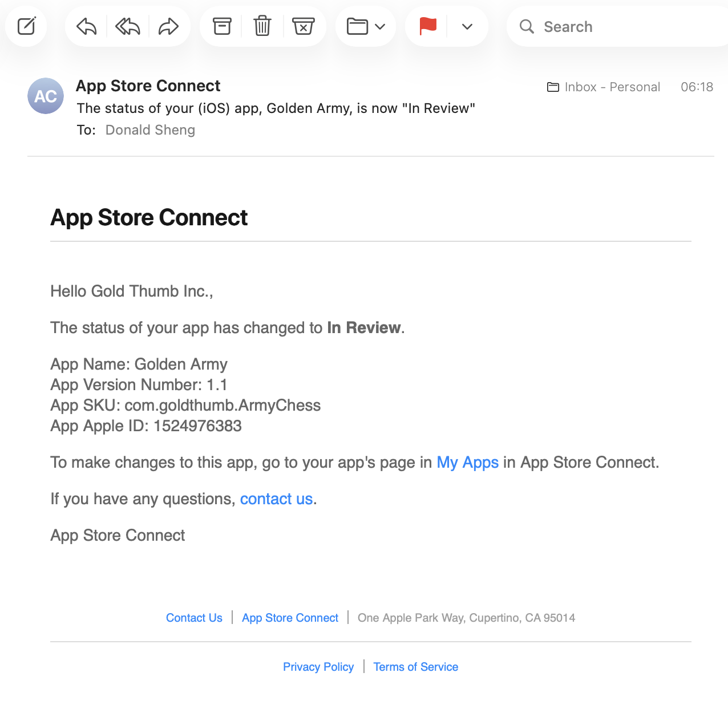Click the AC sender avatar

tap(46, 96)
